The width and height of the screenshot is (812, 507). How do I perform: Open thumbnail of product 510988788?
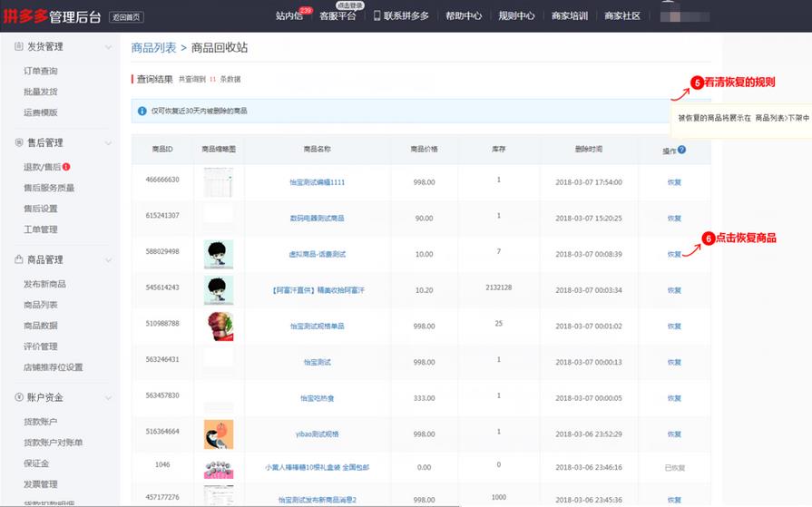coord(219,327)
